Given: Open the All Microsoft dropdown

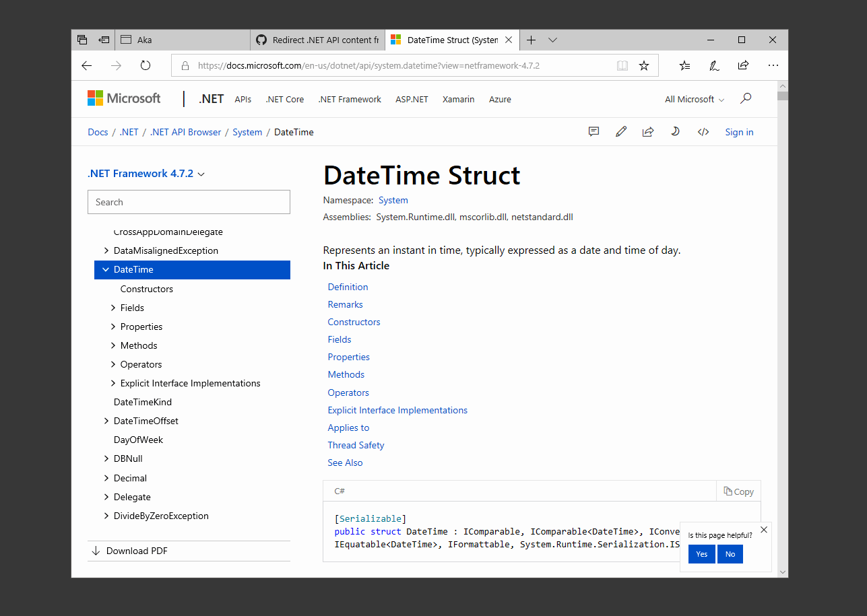Looking at the screenshot, I should coord(694,98).
